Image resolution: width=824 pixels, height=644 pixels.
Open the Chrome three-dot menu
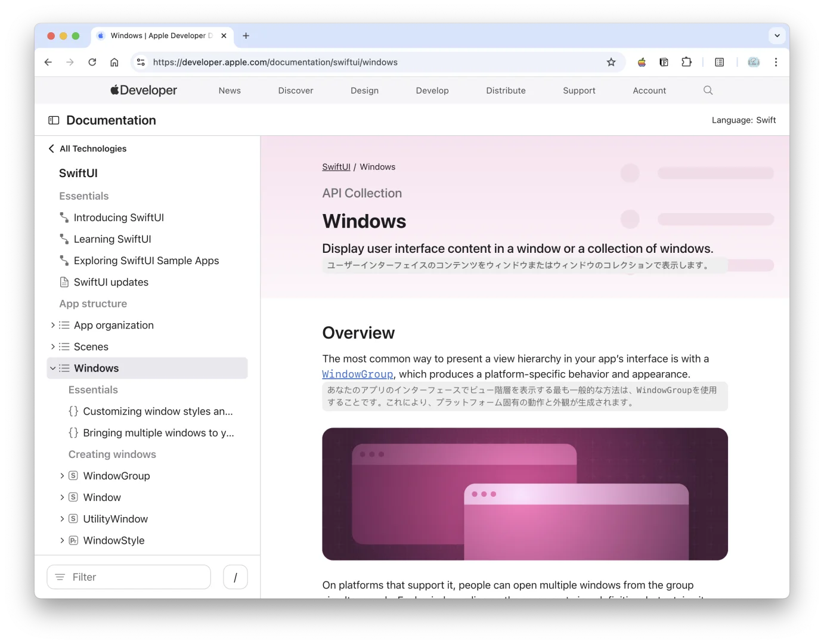[776, 62]
